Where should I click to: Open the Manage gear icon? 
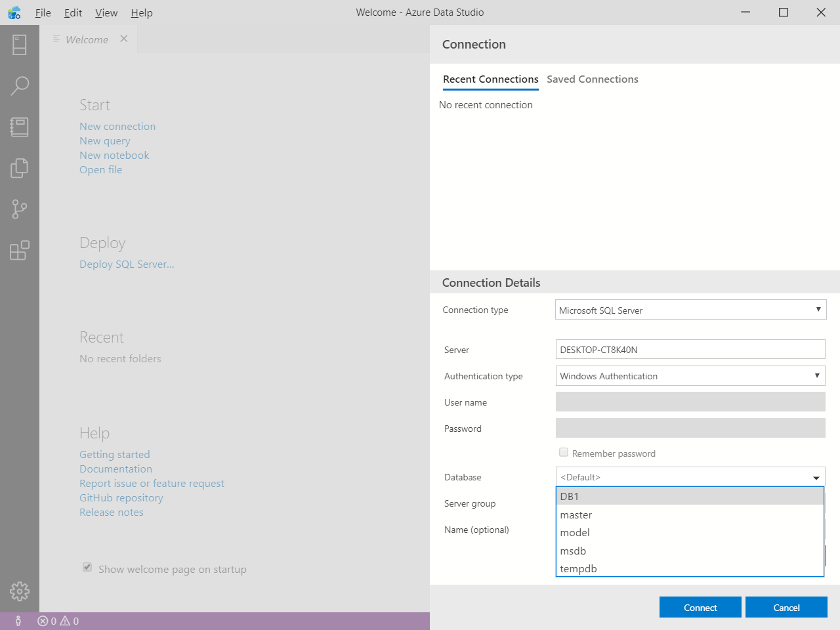click(20, 591)
